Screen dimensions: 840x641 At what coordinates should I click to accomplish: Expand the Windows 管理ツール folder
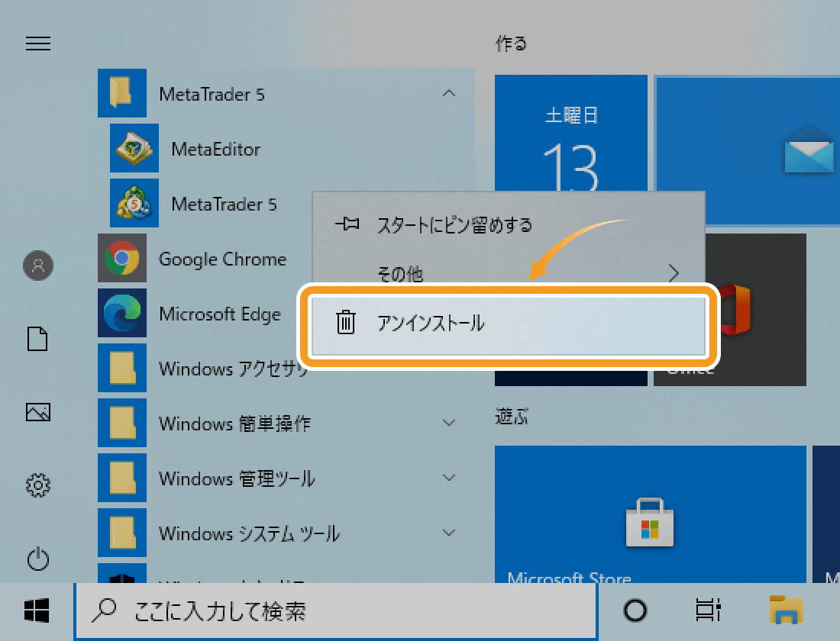[x=449, y=478]
